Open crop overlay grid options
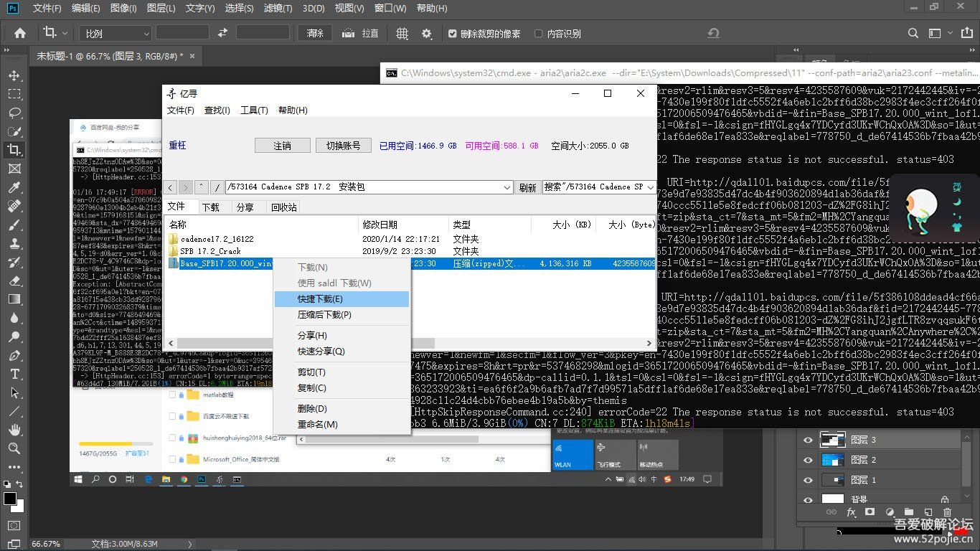This screenshot has width=980, height=551. pyautogui.click(x=402, y=33)
